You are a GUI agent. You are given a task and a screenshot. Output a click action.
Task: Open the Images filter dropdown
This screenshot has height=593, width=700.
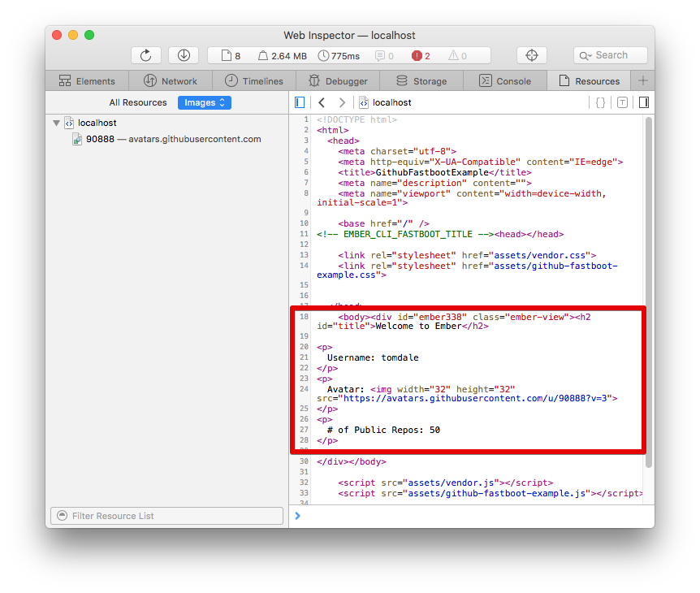pos(205,102)
